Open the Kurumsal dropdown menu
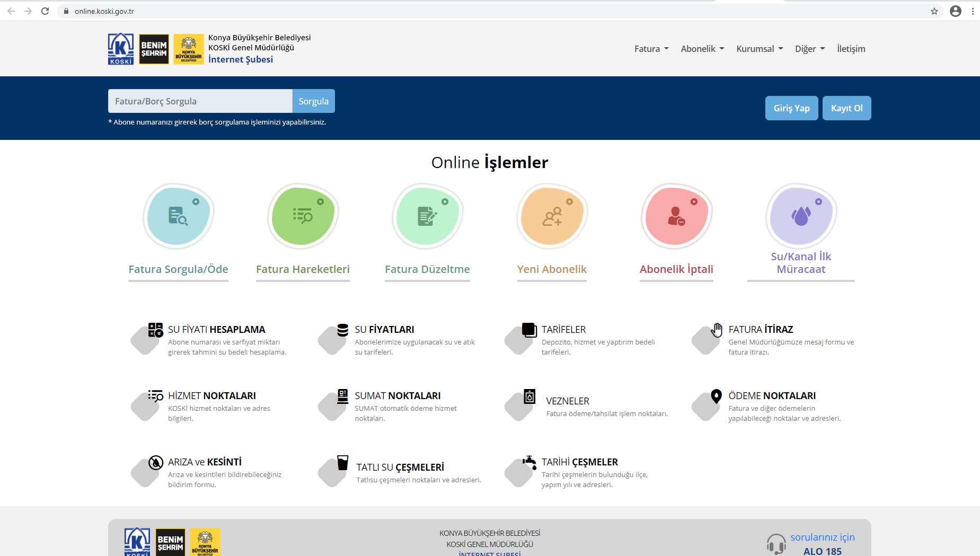The height and width of the screenshot is (556, 980). [x=759, y=49]
